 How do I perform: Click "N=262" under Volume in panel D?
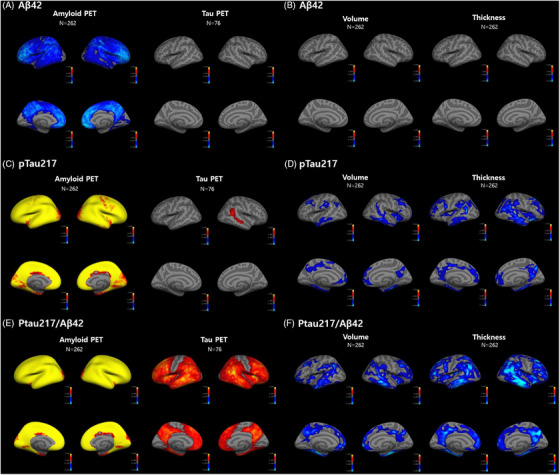point(355,186)
